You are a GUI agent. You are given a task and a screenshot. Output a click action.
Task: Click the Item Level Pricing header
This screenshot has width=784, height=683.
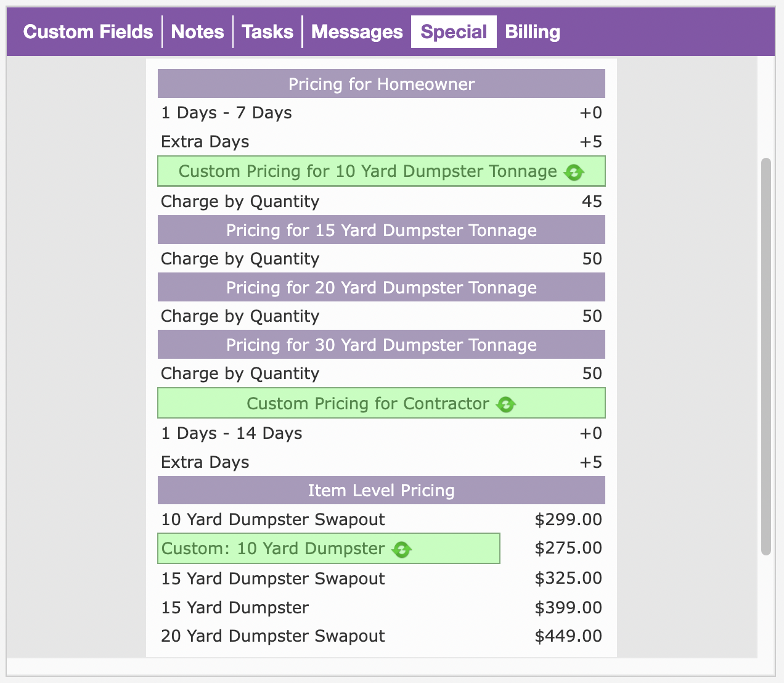coord(381,491)
